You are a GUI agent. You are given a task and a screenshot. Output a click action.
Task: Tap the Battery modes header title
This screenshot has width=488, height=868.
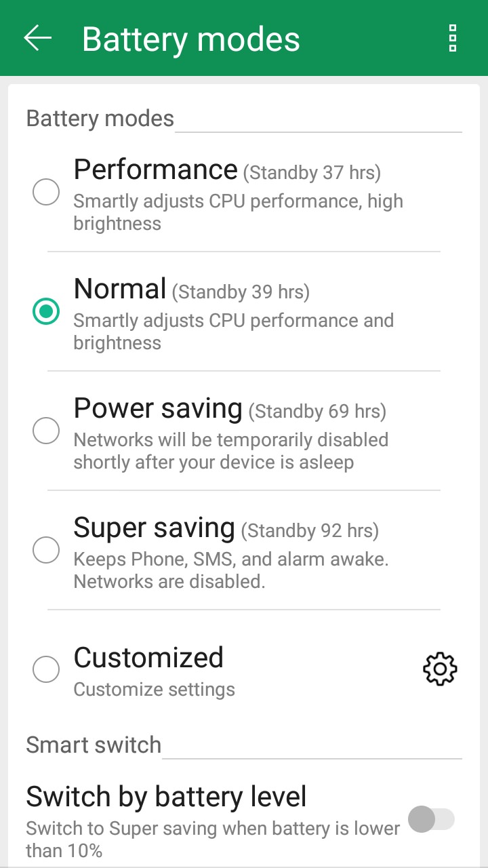(190, 39)
